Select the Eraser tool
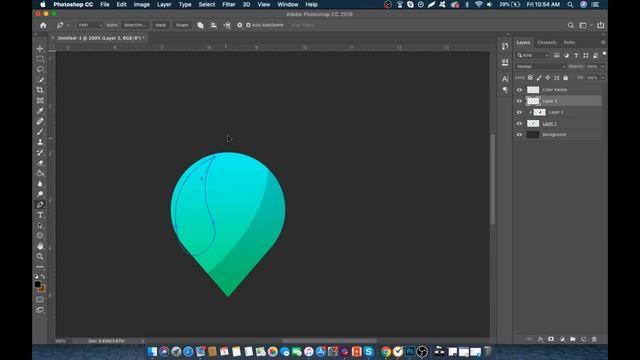The height and width of the screenshot is (360, 640). pyautogui.click(x=40, y=163)
